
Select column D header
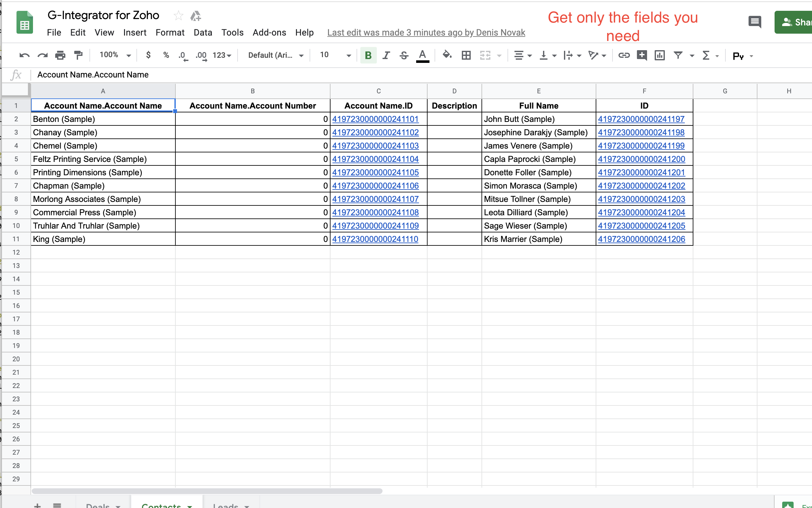click(x=454, y=91)
